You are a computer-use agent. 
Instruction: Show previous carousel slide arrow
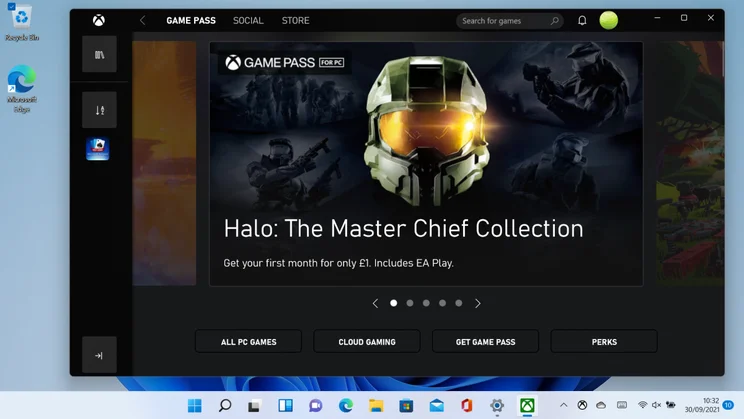click(x=375, y=303)
